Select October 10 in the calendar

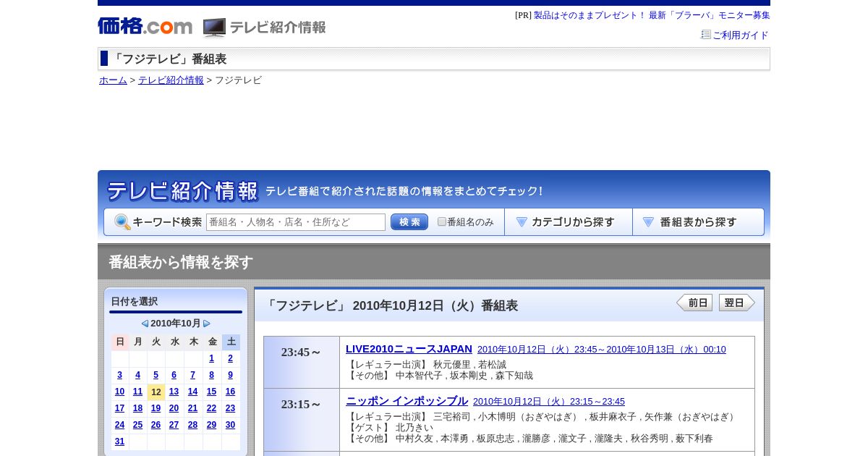click(119, 392)
